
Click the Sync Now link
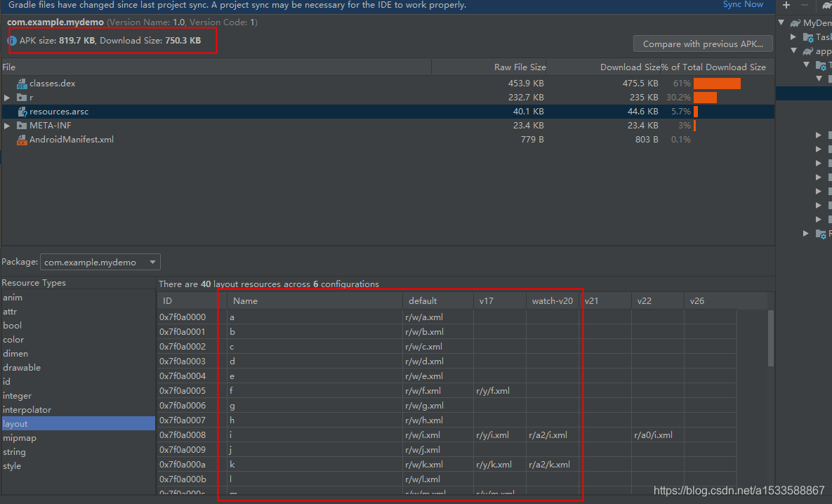tap(743, 4)
